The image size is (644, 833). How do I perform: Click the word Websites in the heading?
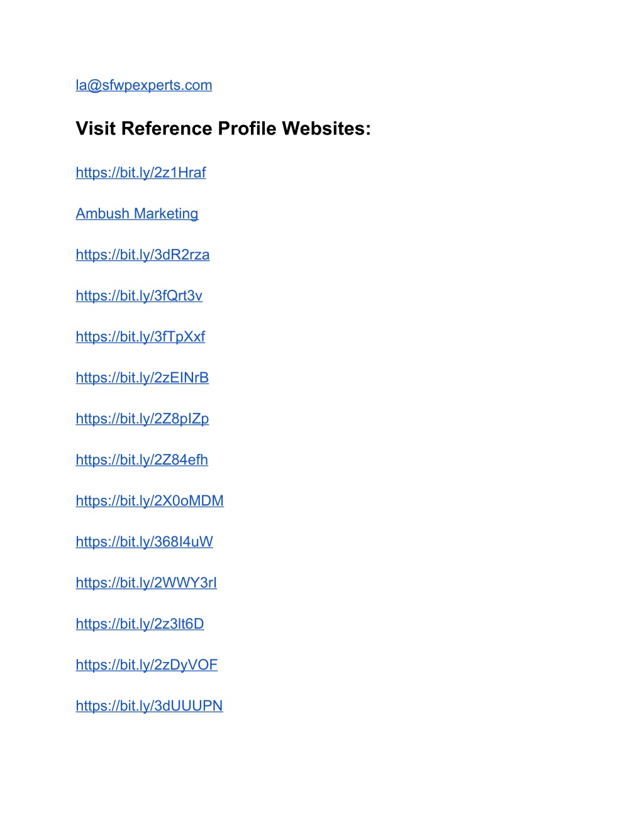(326, 129)
